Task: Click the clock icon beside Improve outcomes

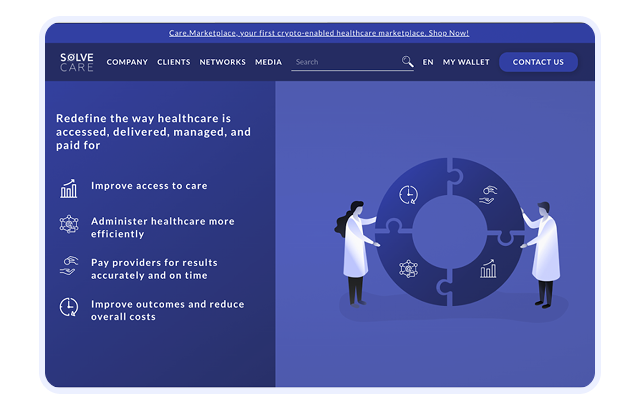Action: point(69,307)
